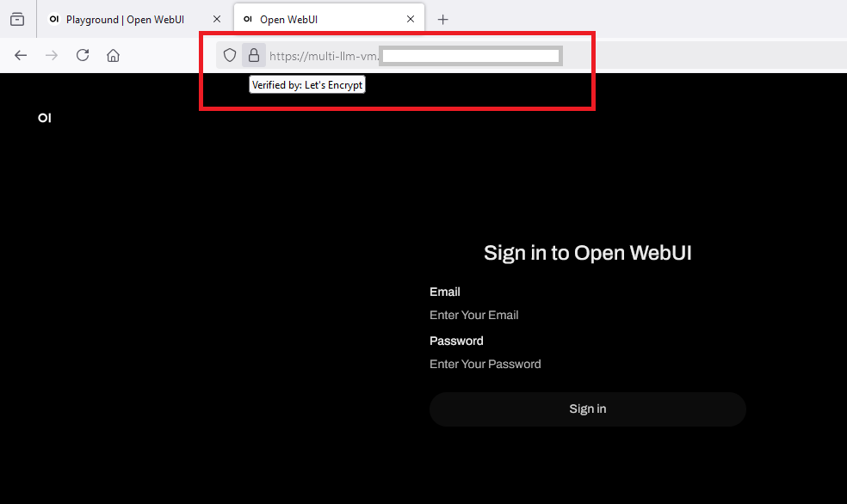The width and height of the screenshot is (847, 504).
Task: Click the Password label
Action: (x=456, y=341)
